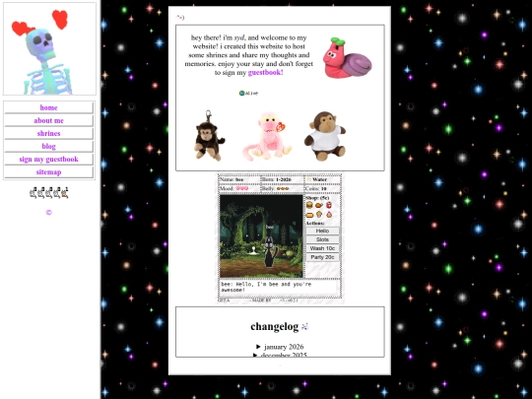Buy the red soda can item
The image size is (532, 399).
(329, 205)
